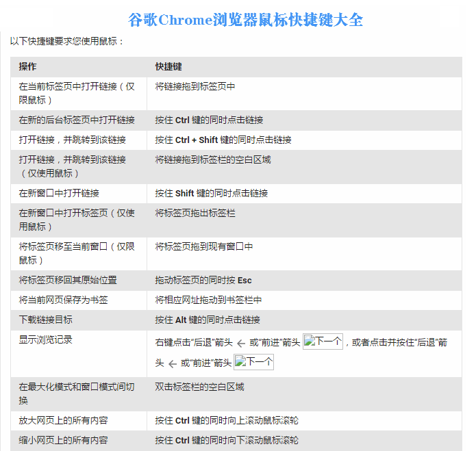Click the cell 缩小网页上的所有内容

pyautogui.click(x=79, y=440)
